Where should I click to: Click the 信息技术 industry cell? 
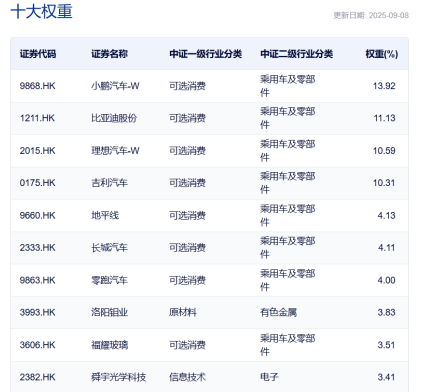(187, 377)
